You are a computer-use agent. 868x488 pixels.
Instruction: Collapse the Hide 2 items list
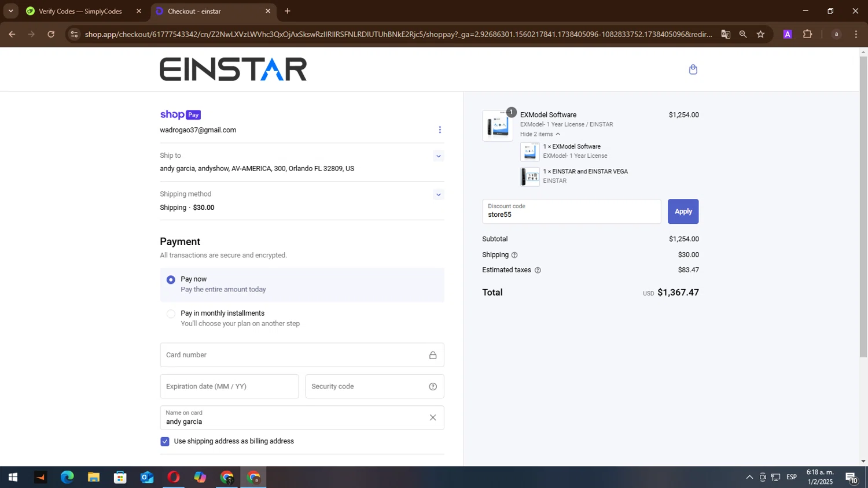click(x=539, y=134)
